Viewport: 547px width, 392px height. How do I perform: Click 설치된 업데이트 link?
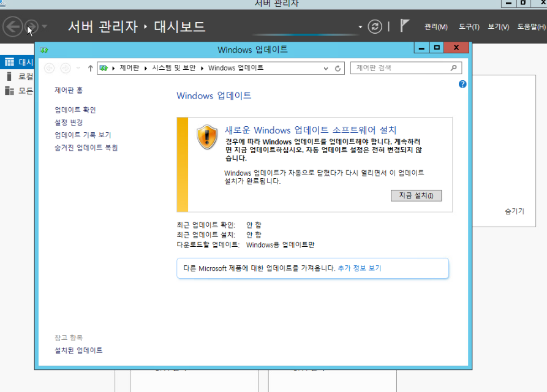[78, 350]
